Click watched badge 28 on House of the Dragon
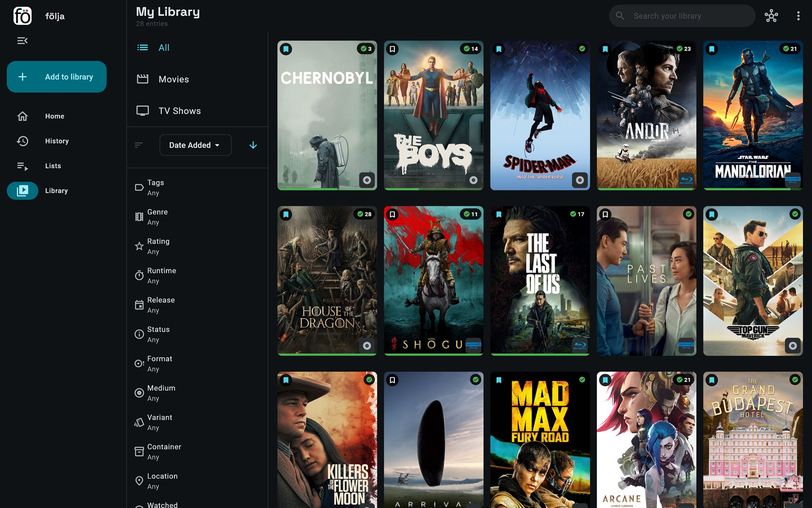 click(x=364, y=214)
